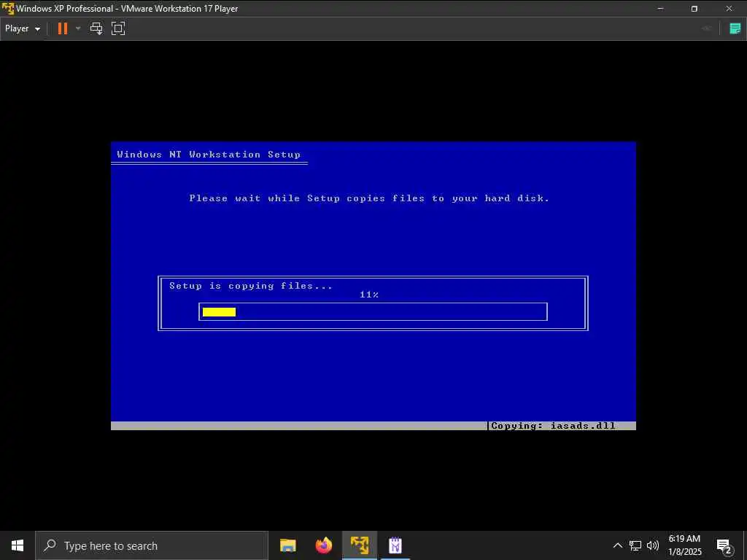Open the Windows Start menu
The width and height of the screenshot is (747, 560).
[18, 545]
